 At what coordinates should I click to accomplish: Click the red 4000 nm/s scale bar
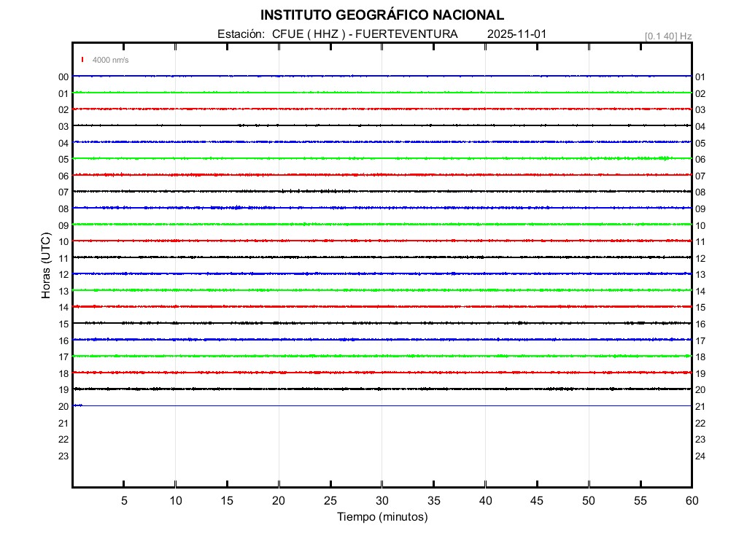83,60
